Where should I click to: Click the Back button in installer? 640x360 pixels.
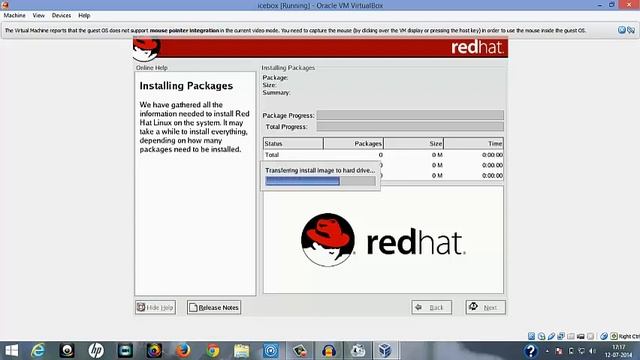(431, 307)
